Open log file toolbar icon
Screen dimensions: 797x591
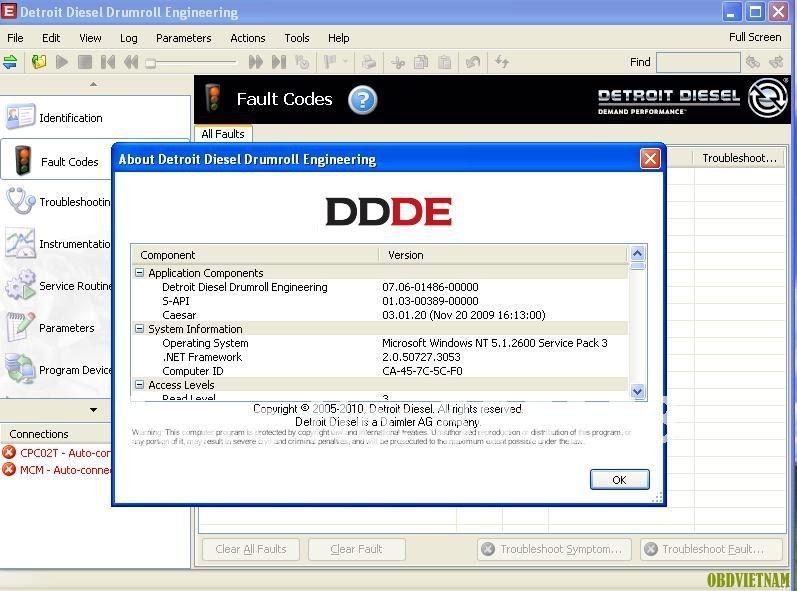(x=39, y=62)
